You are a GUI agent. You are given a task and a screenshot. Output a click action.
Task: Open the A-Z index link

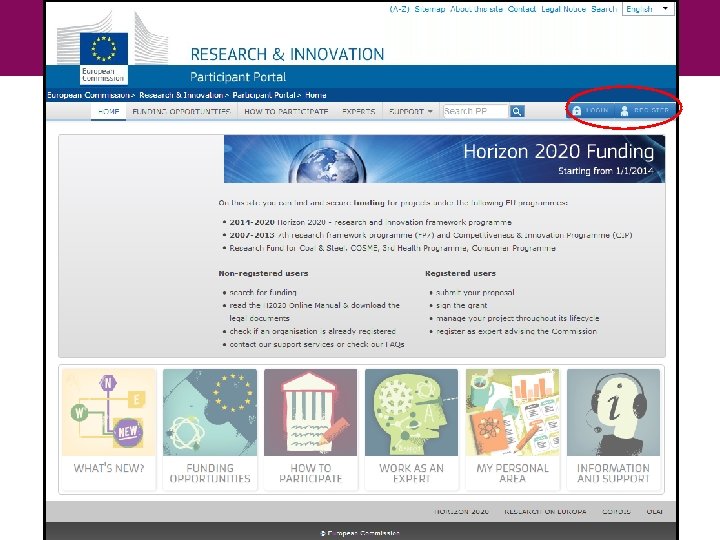[x=399, y=9]
